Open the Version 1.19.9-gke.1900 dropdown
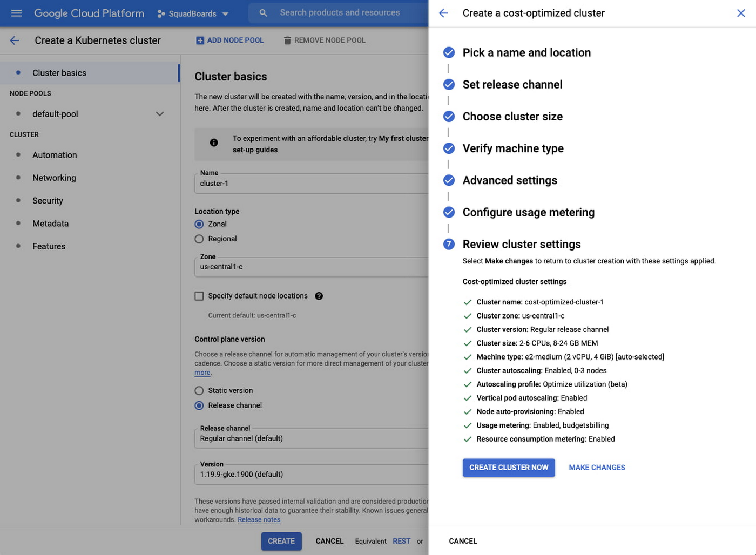The width and height of the screenshot is (756, 555). 312,475
